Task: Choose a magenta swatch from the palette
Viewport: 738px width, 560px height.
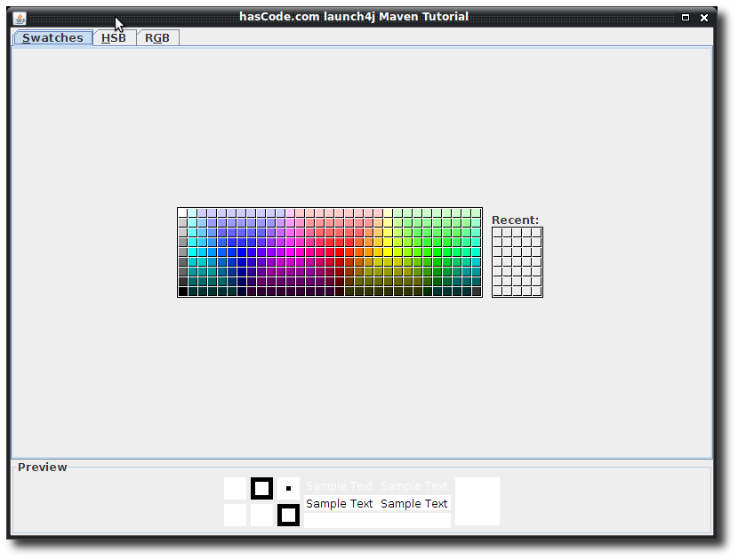Action: 289,251
